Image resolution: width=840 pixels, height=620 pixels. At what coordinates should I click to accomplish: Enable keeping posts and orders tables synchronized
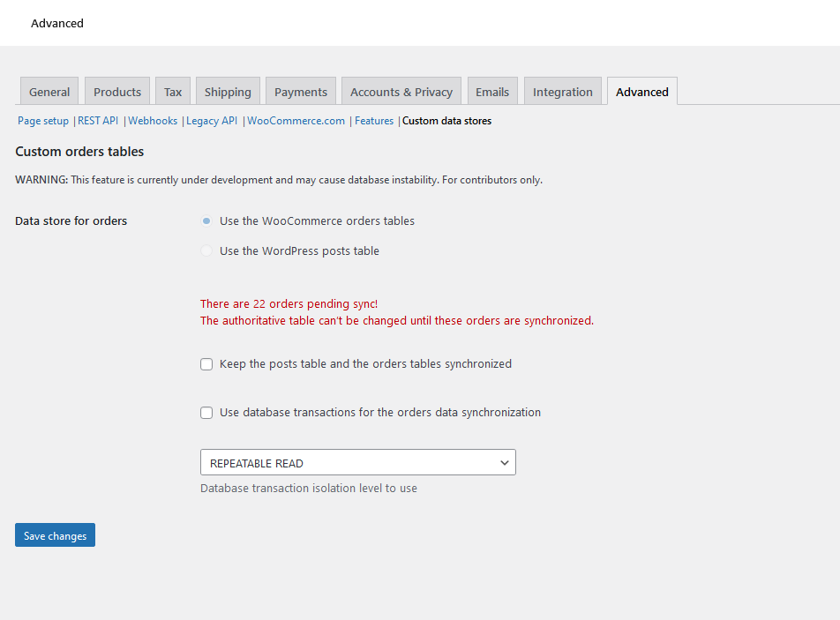[206, 363]
